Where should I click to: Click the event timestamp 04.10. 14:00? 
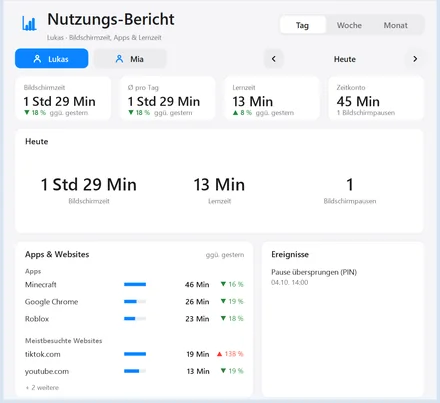pos(290,283)
